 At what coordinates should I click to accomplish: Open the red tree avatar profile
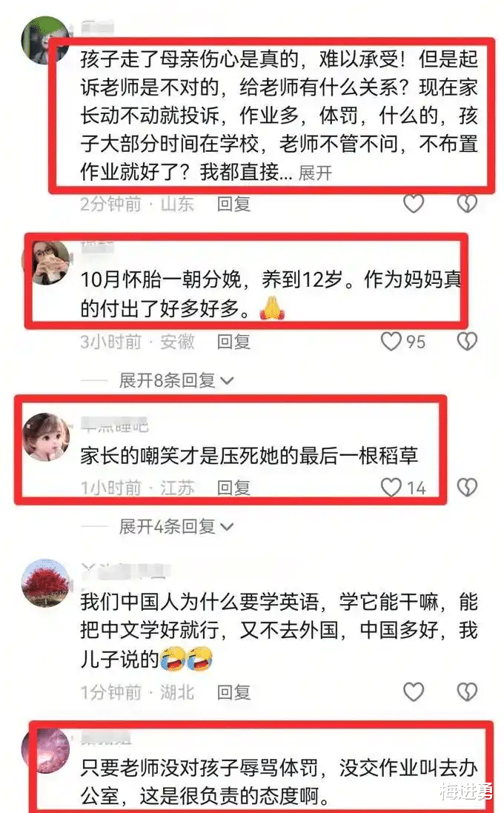[x=46, y=583]
